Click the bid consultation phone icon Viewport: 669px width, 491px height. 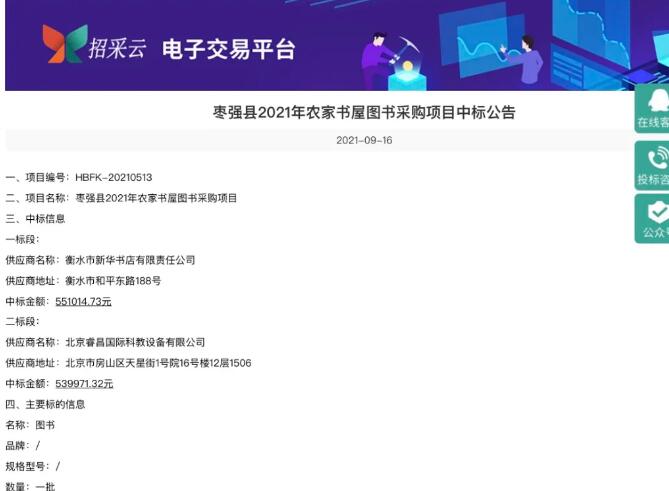coord(659,158)
